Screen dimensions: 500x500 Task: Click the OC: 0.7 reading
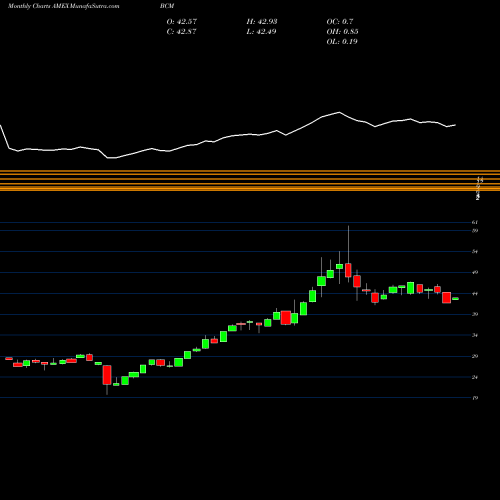pyautogui.click(x=339, y=21)
